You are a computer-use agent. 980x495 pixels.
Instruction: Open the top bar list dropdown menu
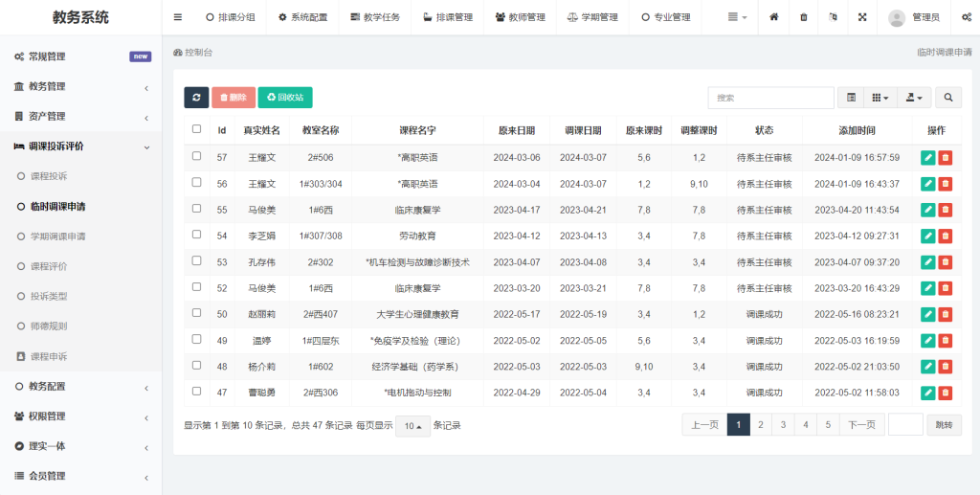(738, 17)
